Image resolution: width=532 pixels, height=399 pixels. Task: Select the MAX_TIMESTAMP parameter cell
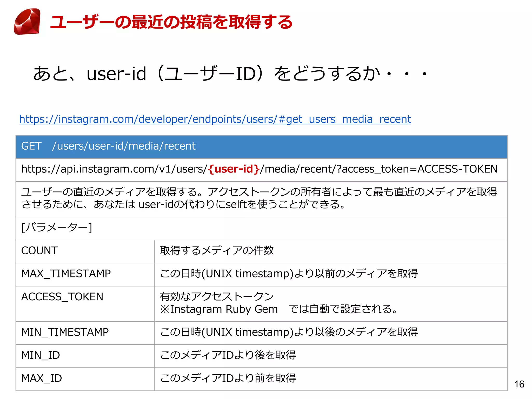(x=85, y=275)
